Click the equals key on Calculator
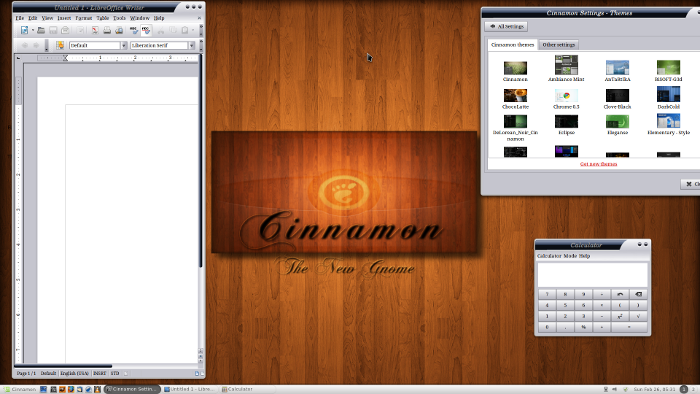This screenshot has width=700, height=394. tap(629, 327)
